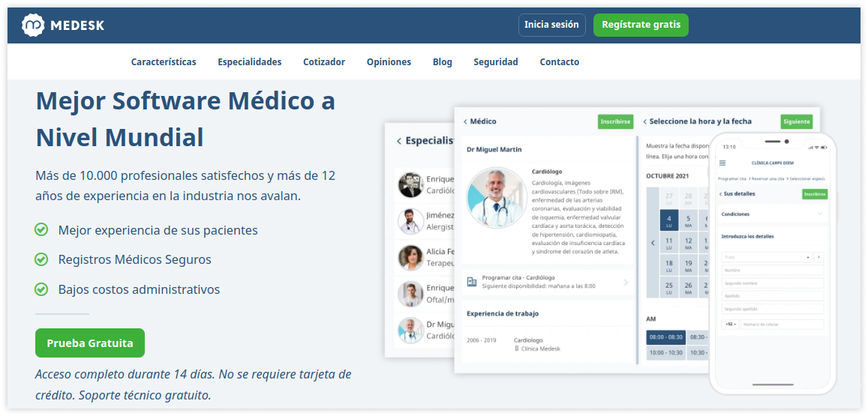Open the Programar cita row chevron
This screenshot has height=416, width=868.
click(626, 283)
